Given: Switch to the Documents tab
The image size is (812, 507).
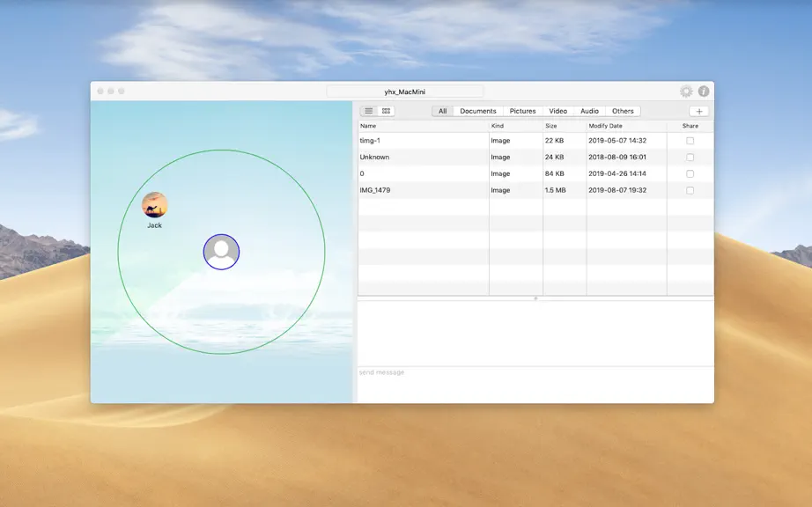Looking at the screenshot, I should pyautogui.click(x=478, y=111).
